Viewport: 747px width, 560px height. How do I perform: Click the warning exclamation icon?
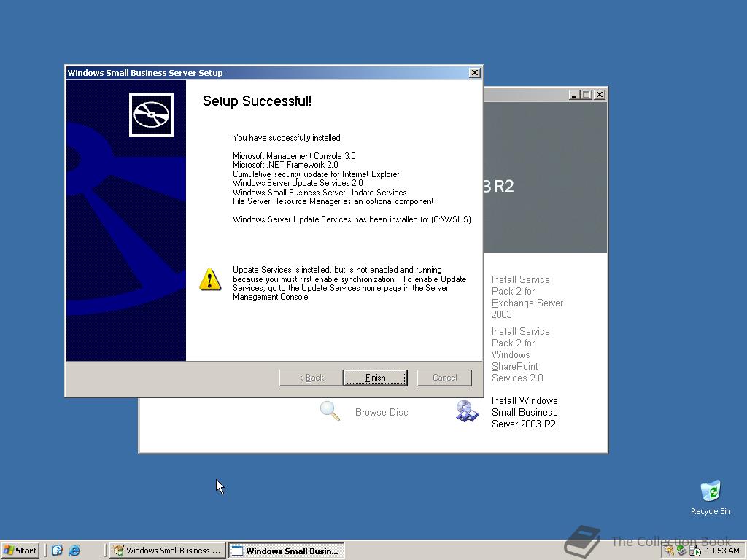[x=210, y=279]
